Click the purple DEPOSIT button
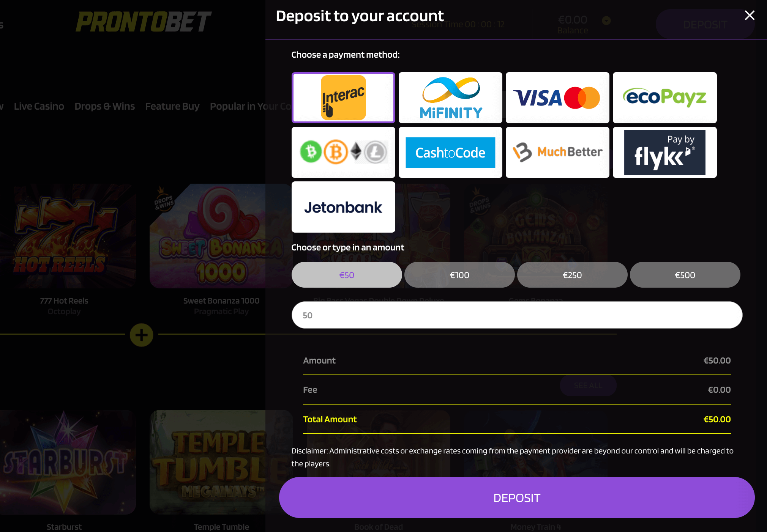767x532 pixels. (517, 497)
